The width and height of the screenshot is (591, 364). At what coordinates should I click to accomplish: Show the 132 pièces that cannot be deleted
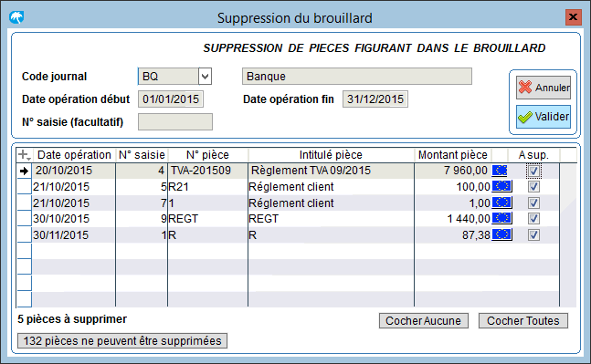122,340
